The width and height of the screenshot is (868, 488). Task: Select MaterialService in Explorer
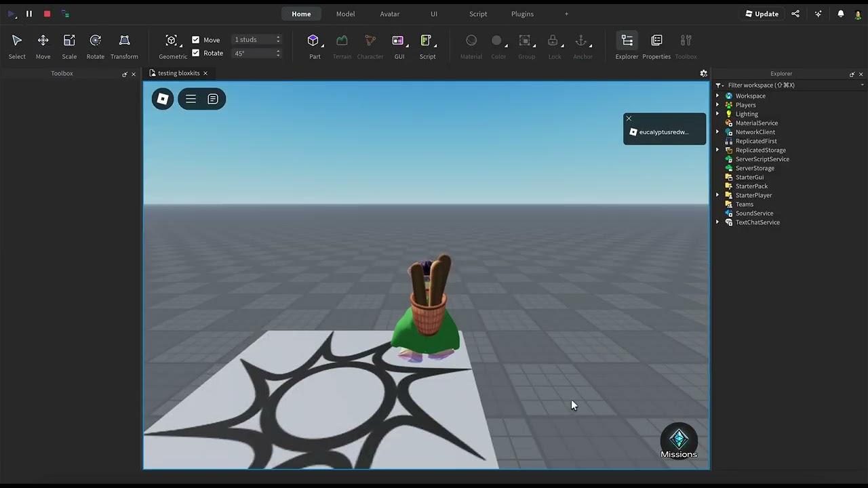point(757,123)
